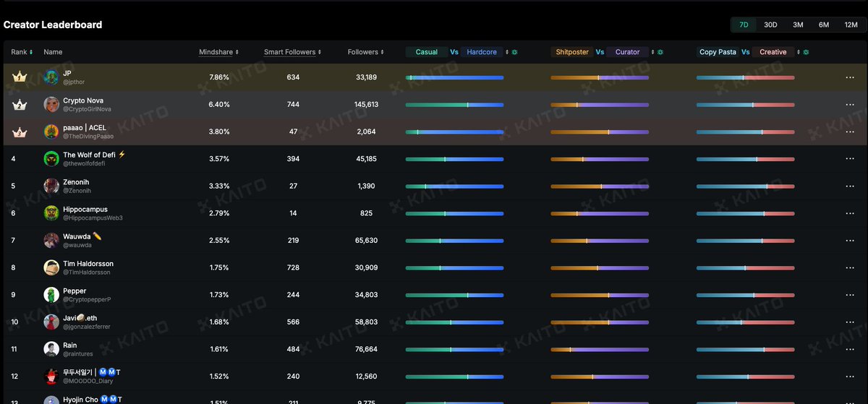Open more options for Javi.eth row
This screenshot has height=404, width=868.
(x=850, y=322)
